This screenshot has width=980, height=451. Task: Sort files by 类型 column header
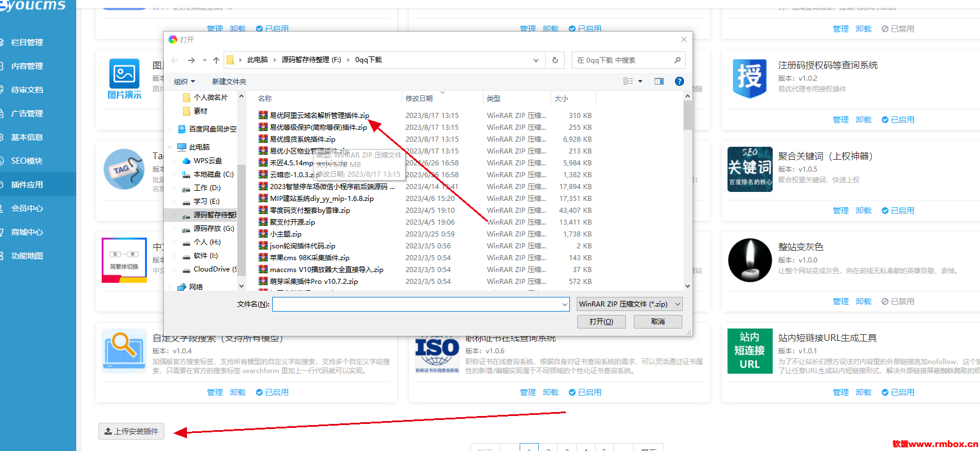494,98
